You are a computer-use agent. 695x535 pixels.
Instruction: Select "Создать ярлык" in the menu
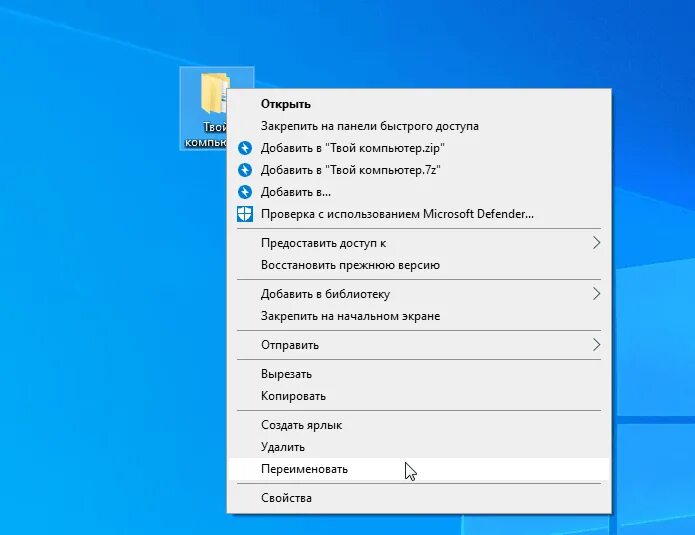(419, 425)
